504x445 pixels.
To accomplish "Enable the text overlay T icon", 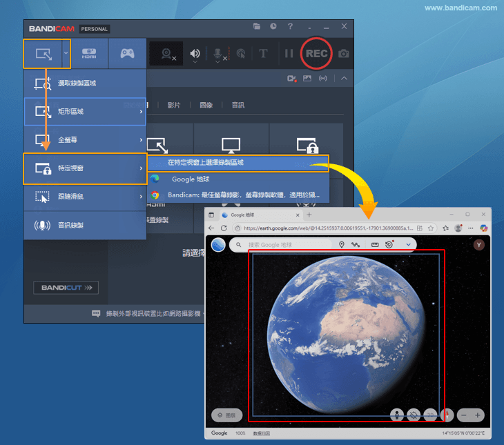I will pos(263,53).
